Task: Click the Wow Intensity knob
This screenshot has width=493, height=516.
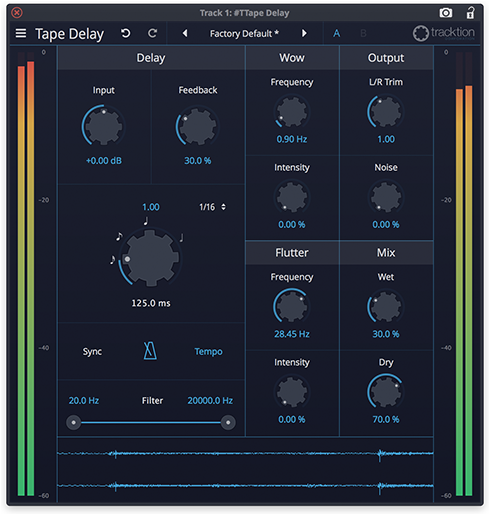Action: pos(292,197)
